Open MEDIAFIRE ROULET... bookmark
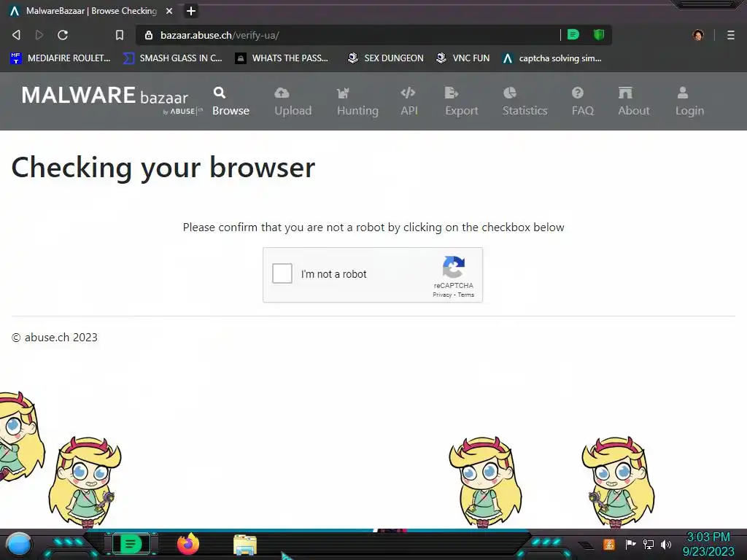 click(60, 58)
